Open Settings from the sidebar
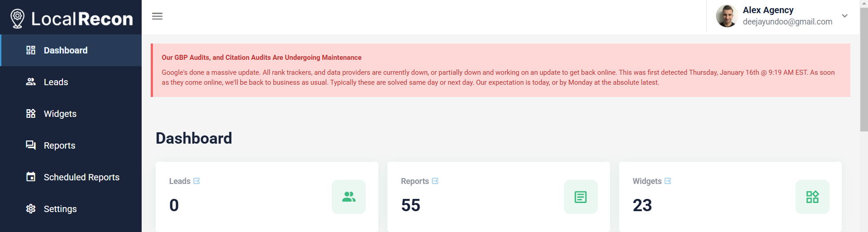The height and width of the screenshot is (232, 868). (x=60, y=209)
